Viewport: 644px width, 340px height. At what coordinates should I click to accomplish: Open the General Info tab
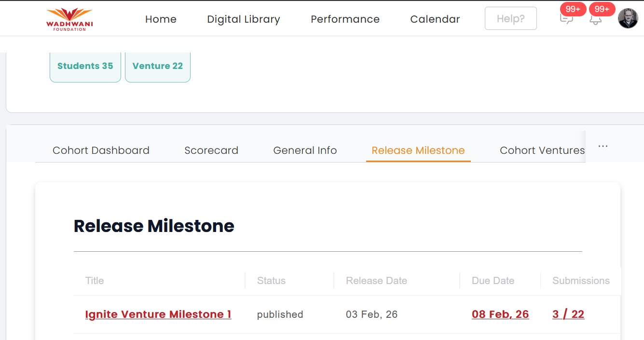click(x=305, y=150)
